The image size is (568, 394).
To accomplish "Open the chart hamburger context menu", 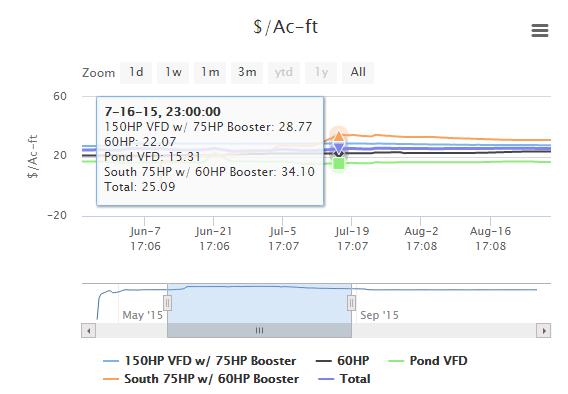I will tap(540, 31).
